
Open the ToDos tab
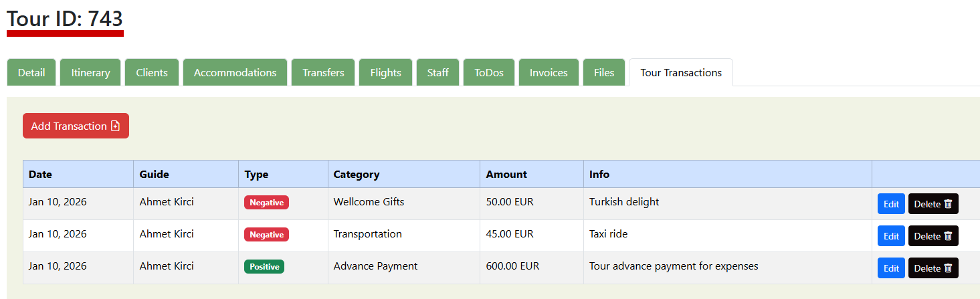(x=488, y=72)
